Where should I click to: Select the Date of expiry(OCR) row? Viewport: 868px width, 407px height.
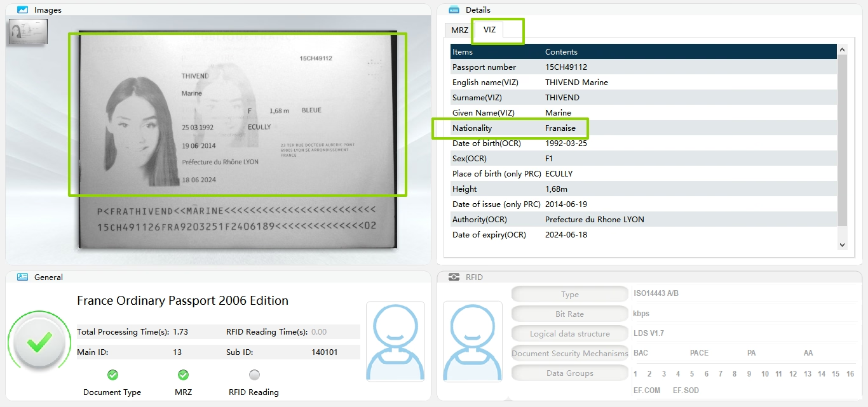(x=644, y=234)
